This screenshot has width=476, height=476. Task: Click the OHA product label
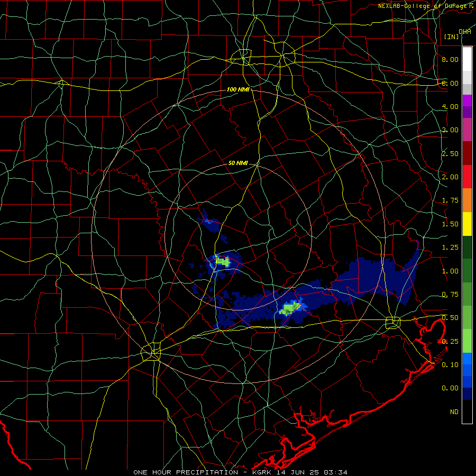465,31
